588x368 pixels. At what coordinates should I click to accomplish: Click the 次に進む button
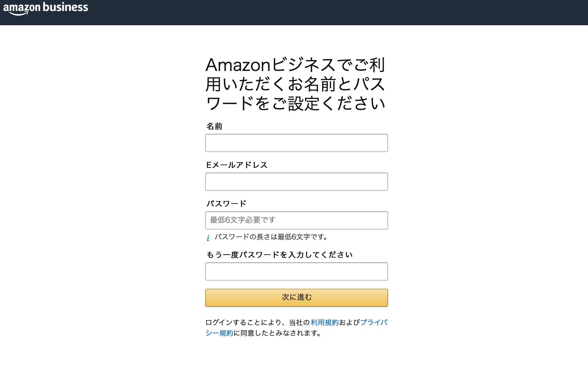(x=296, y=298)
